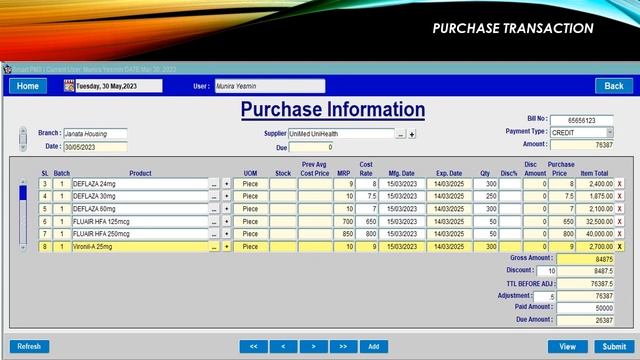Go to the Home screen
640x360 pixels.
[28, 86]
